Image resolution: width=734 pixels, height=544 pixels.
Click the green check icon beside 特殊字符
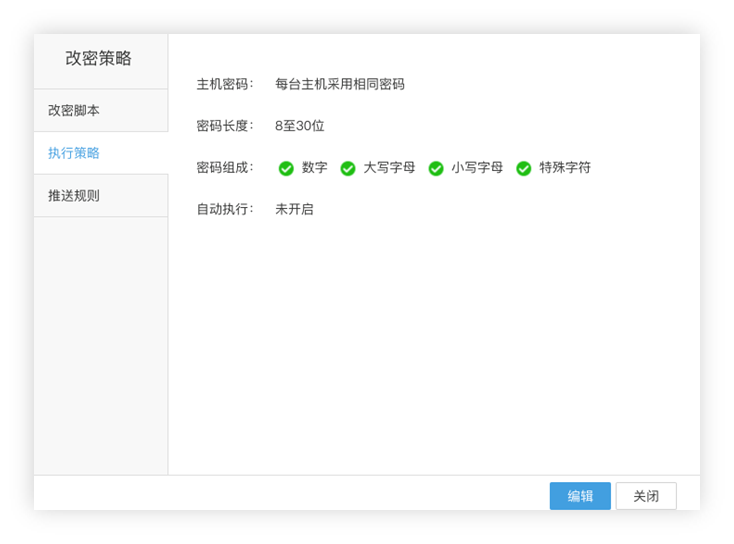(524, 168)
